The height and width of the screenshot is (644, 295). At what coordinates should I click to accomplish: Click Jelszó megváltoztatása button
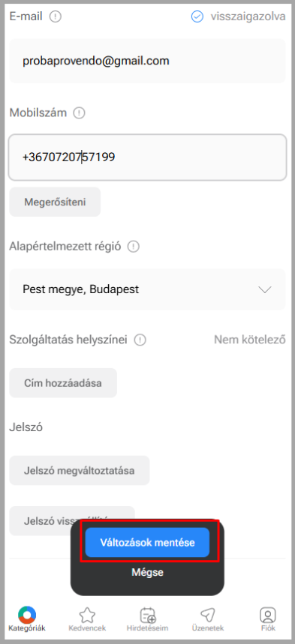coord(80,470)
